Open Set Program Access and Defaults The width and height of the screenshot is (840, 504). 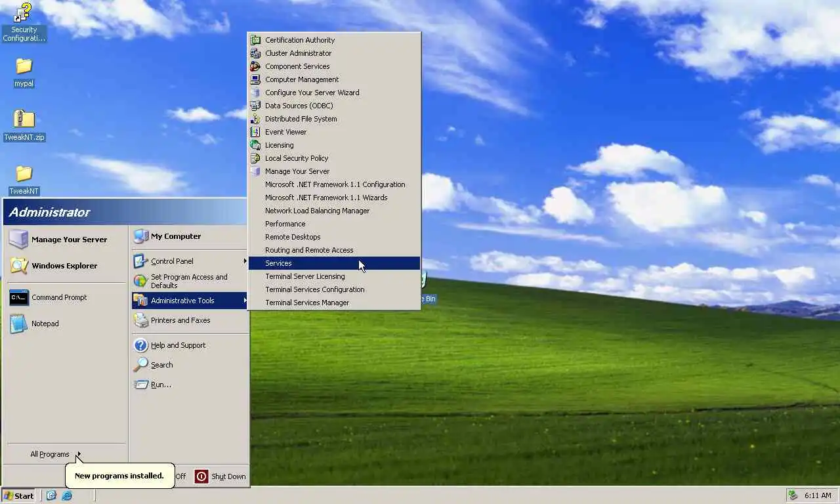coord(190,281)
